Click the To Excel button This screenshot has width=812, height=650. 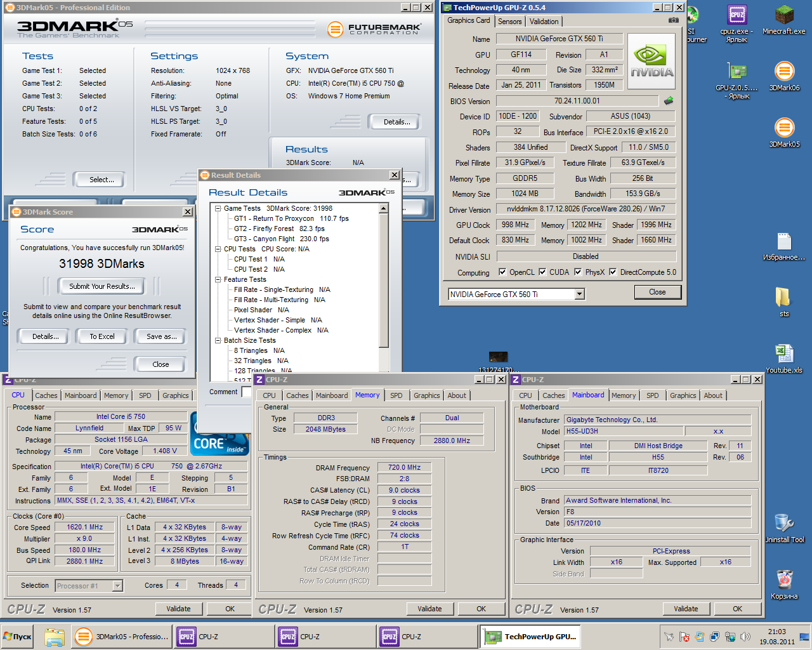102,336
